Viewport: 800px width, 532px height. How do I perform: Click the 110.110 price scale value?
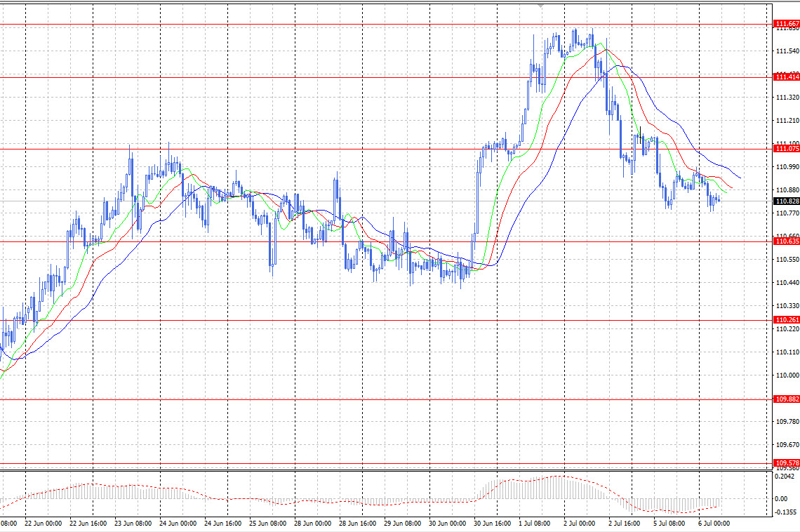787,352
